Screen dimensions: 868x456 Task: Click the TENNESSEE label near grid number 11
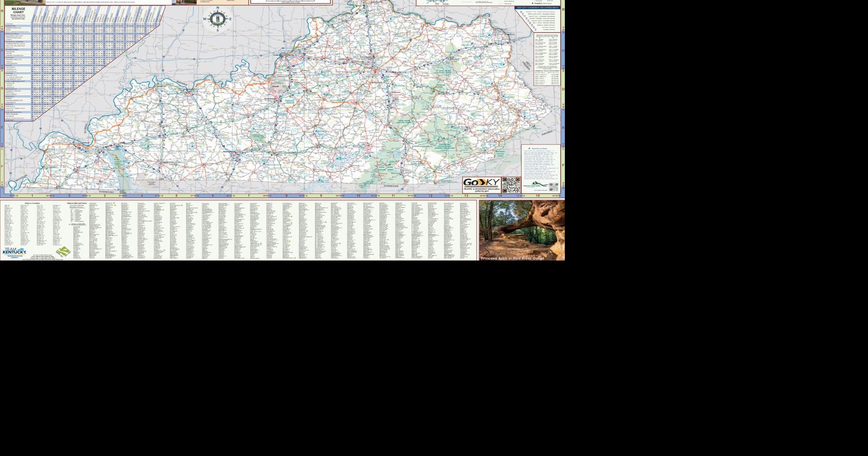pos(391,186)
